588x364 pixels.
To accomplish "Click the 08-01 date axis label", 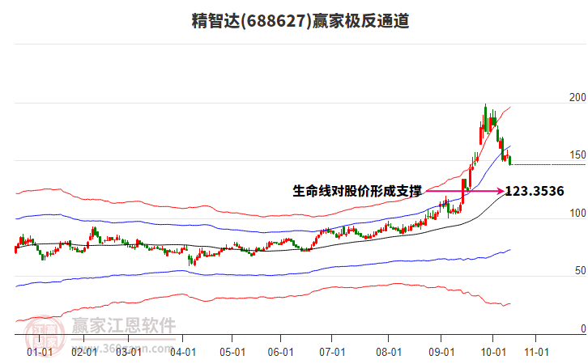I will click(x=389, y=353).
